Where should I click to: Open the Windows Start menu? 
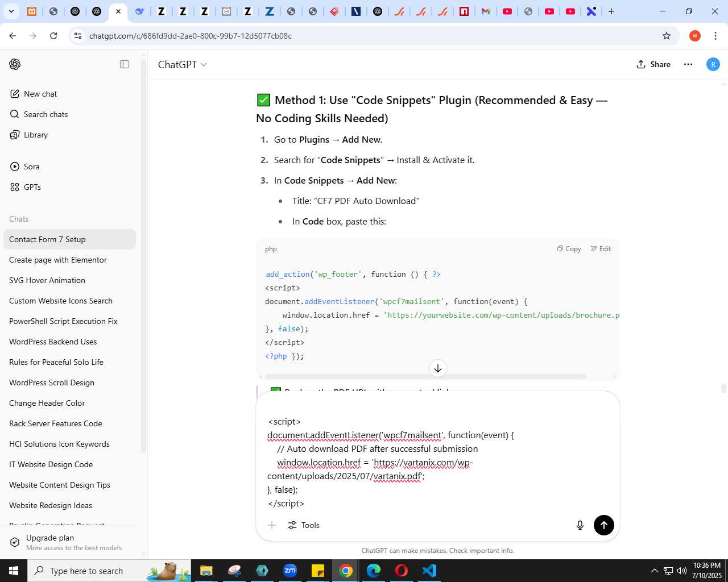[14, 571]
